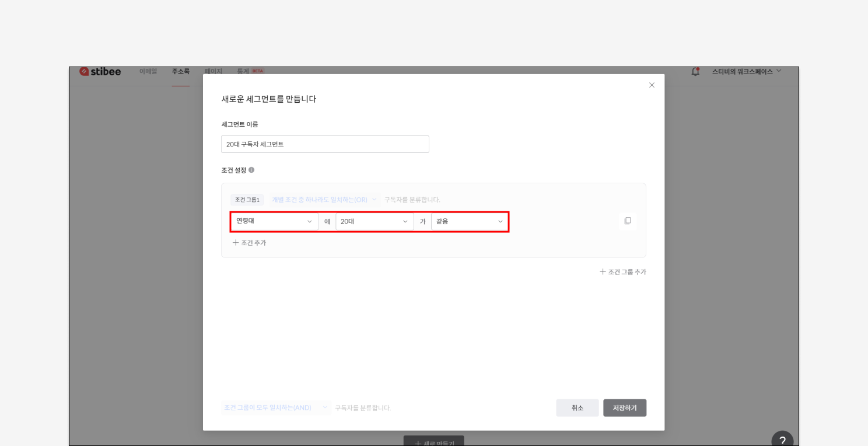The image size is (868, 446).
Task: Open the help question mark button
Action: point(782,440)
